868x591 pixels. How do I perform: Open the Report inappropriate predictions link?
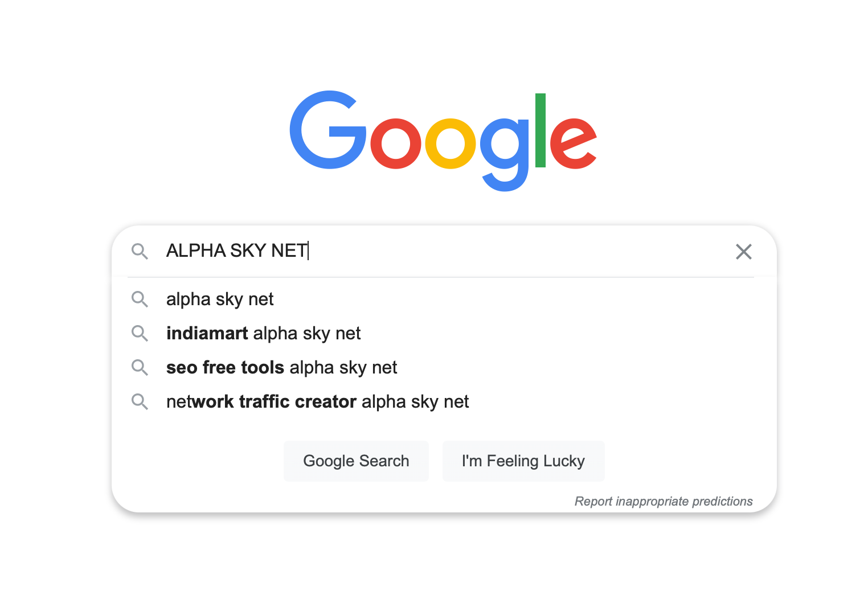663,501
